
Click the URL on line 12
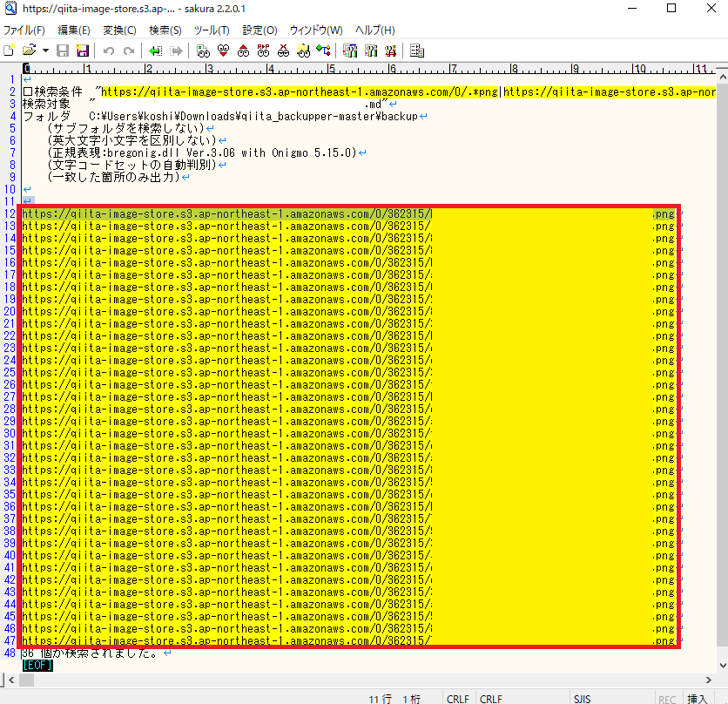tap(348, 213)
